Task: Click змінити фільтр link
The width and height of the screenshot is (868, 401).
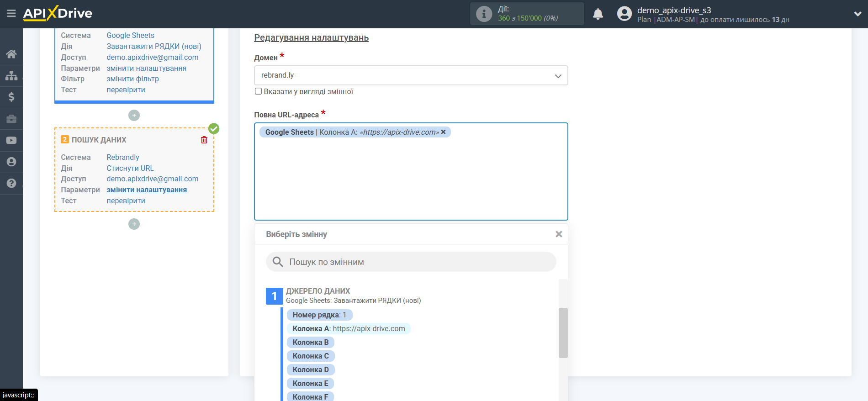Action: (133, 79)
